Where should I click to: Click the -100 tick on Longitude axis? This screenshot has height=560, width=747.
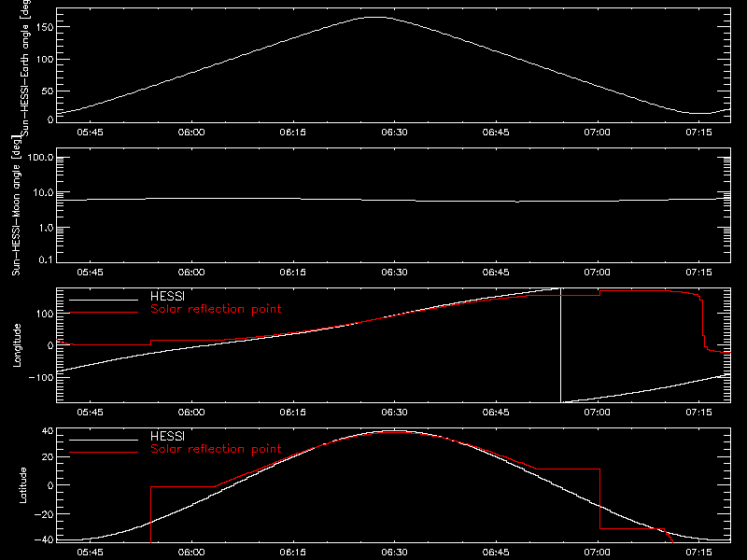[x=41, y=377]
